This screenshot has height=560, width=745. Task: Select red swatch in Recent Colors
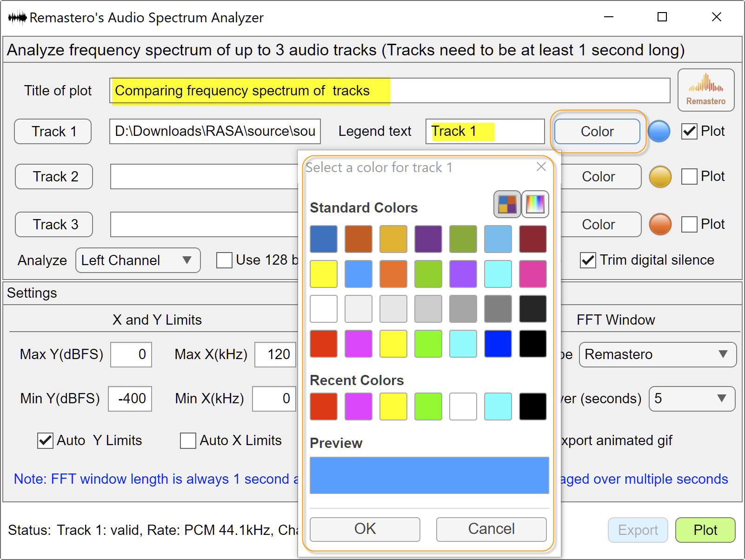[324, 407]
